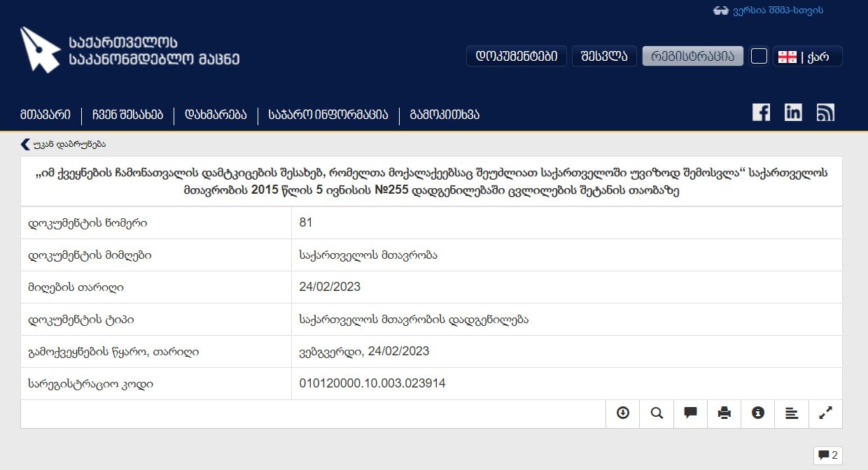Select დახმარება in the navigation bar

[216, 115]
